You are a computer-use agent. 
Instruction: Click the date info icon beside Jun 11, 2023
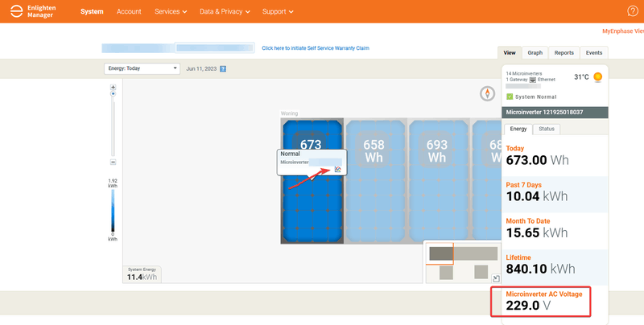click(223, 69)
